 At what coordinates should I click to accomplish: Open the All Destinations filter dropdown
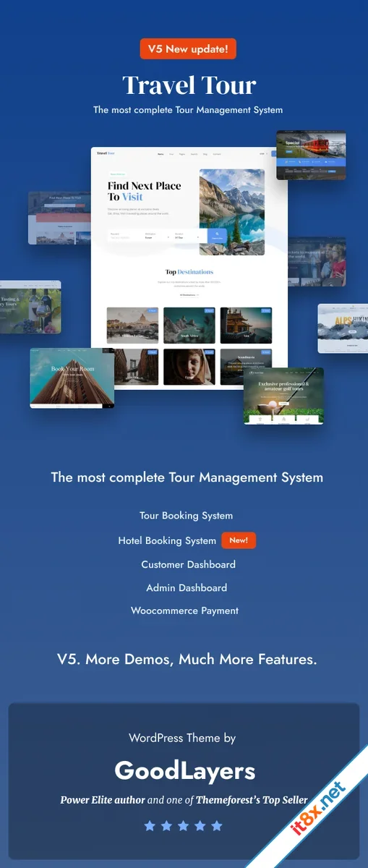[189, 295]
